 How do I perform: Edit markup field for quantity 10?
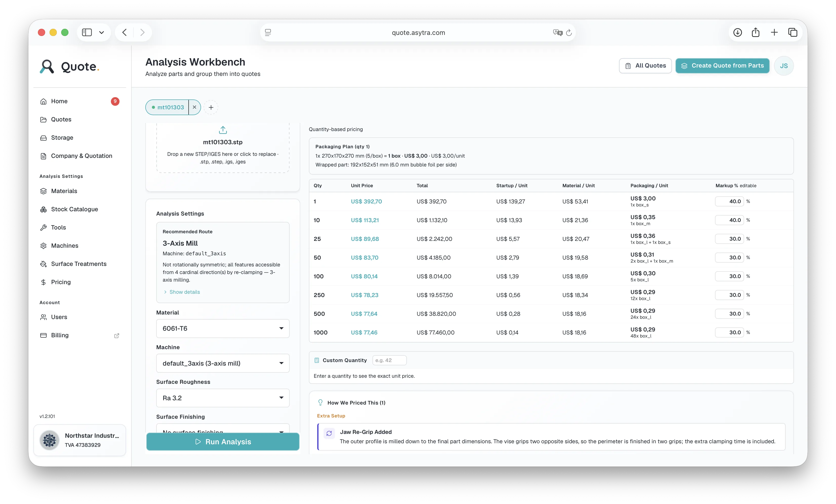point(729,220)
